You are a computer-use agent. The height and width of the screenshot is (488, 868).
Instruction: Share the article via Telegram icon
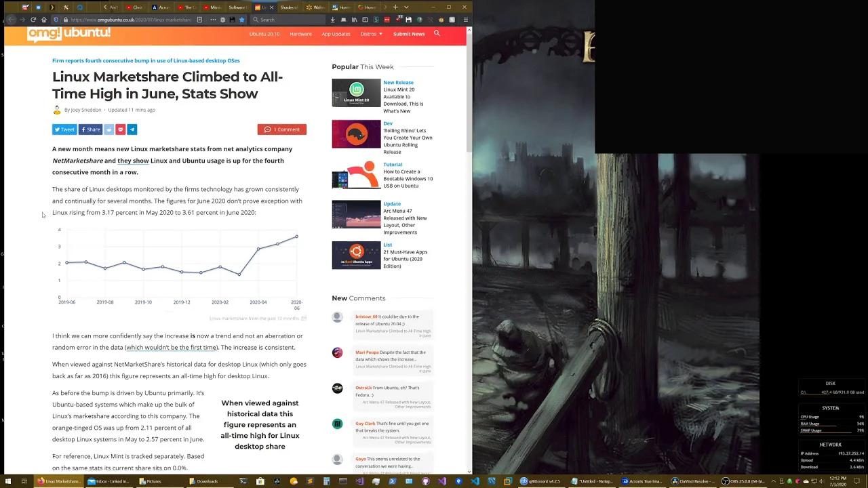coord(132,129)
